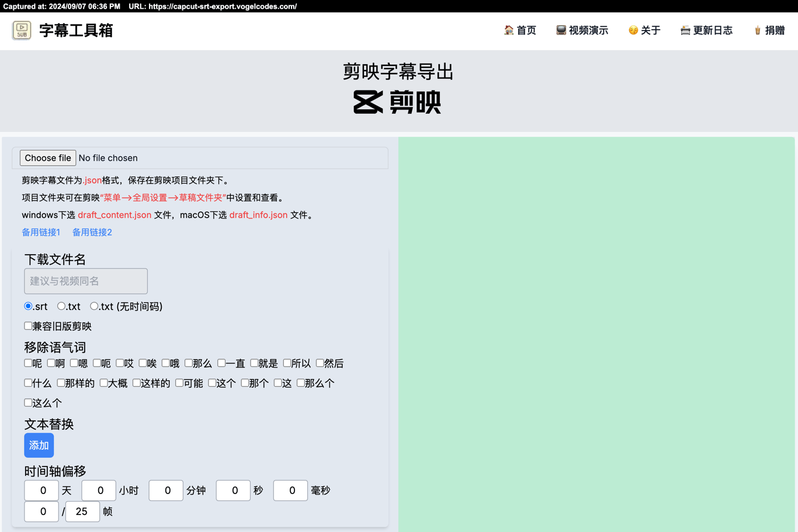Open 备用链接2 backup link
The image size is (798, 532).
coord(92,232)
